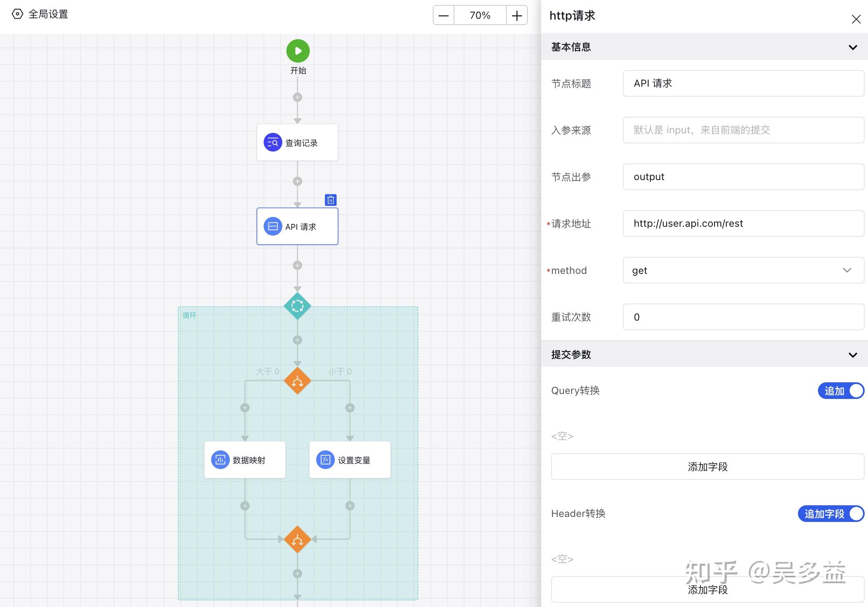Click 添加字段 under Header转换
The width and height of the screenshot is (868, 607).
(707, 589)
